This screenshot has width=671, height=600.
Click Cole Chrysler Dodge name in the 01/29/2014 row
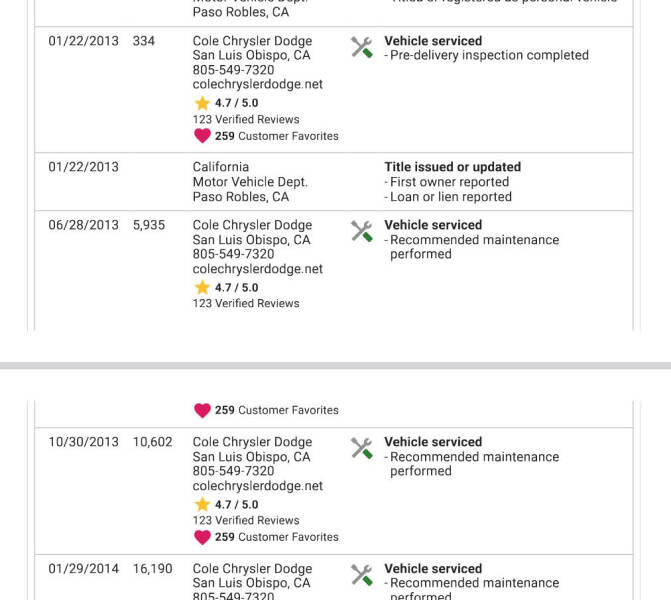coord(252,568)
